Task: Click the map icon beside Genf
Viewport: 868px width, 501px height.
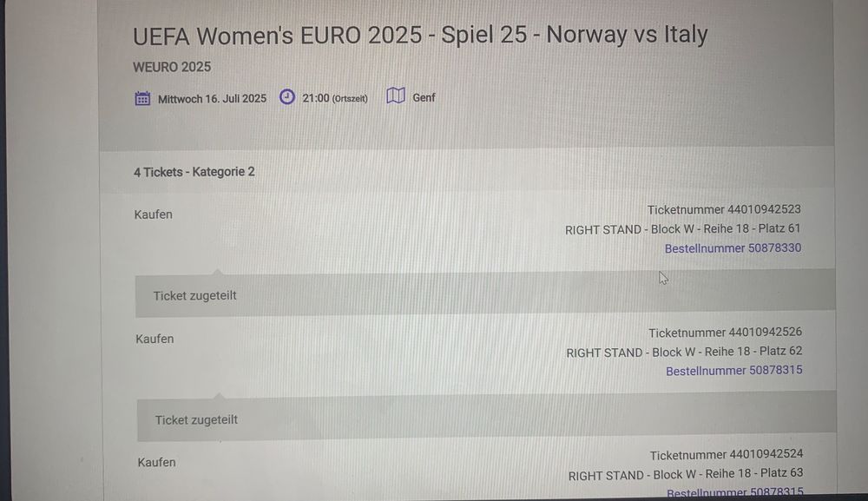Action: click(x=396, y=96)
